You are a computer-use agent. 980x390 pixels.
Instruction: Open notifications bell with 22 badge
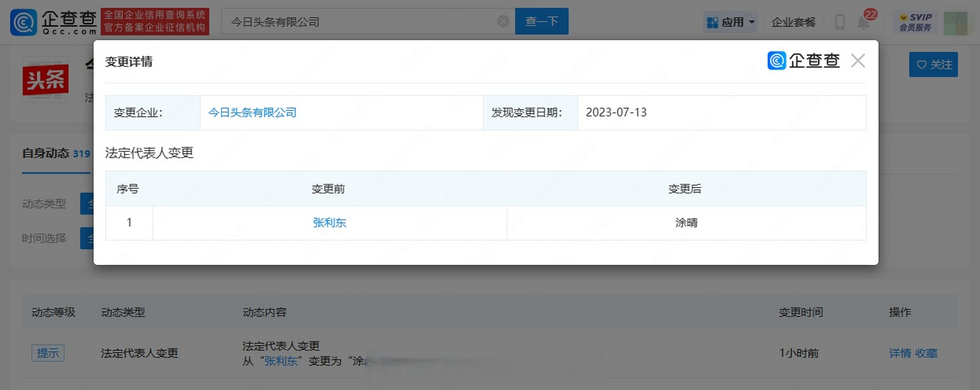pyautogui.click(x=864, y=22)
